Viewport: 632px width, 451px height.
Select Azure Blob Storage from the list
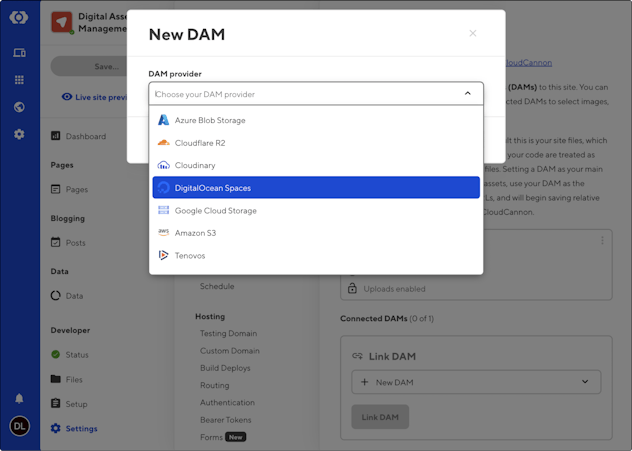[316, 120]
